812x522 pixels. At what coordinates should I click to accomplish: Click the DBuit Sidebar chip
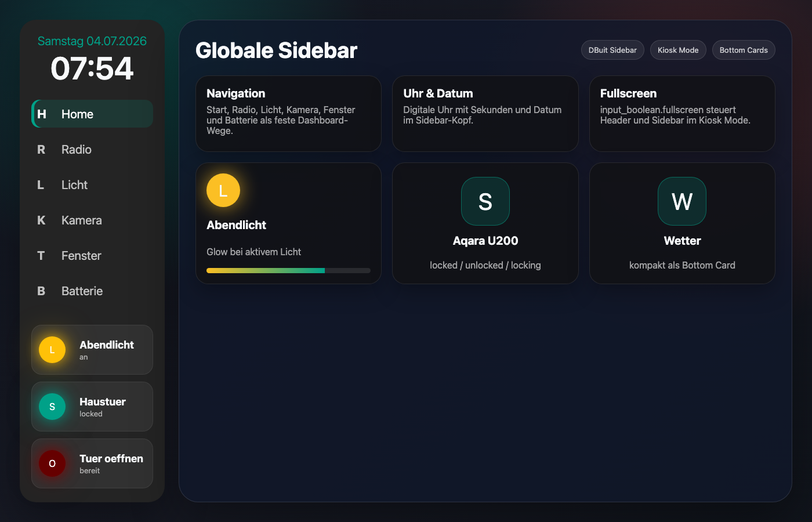click(x=612, y=50)
